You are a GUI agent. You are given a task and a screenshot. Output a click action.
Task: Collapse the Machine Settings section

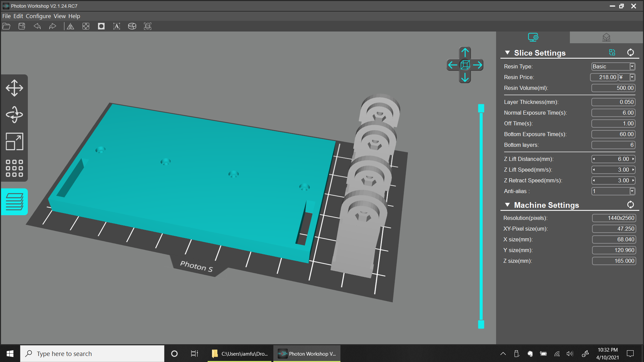pyautogui.click(x=507, y=205)
